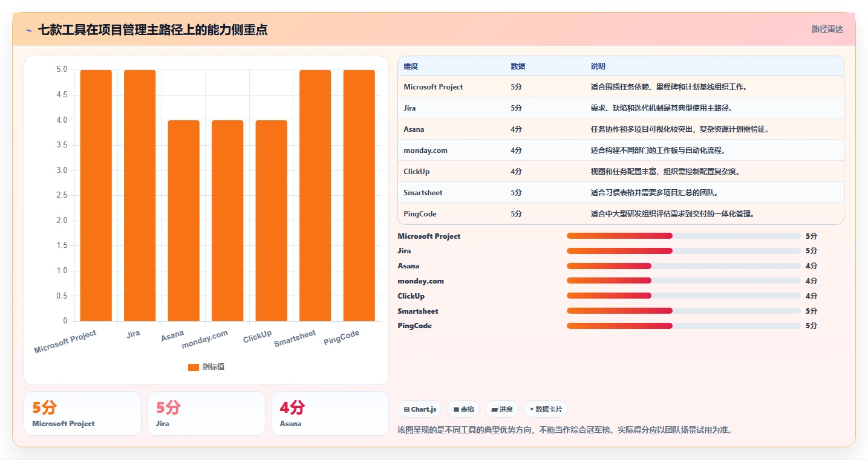The image size is (868, 460).
Task: Click the Microsoft Project bar in the chart
Action: (96, 195)
